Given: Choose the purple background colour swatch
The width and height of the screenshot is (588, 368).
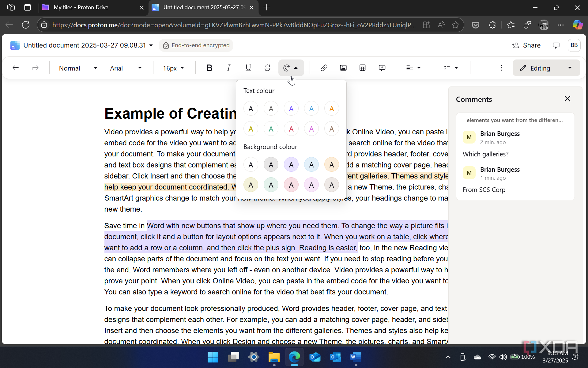Looking at the screenshot, I should 291,165.
